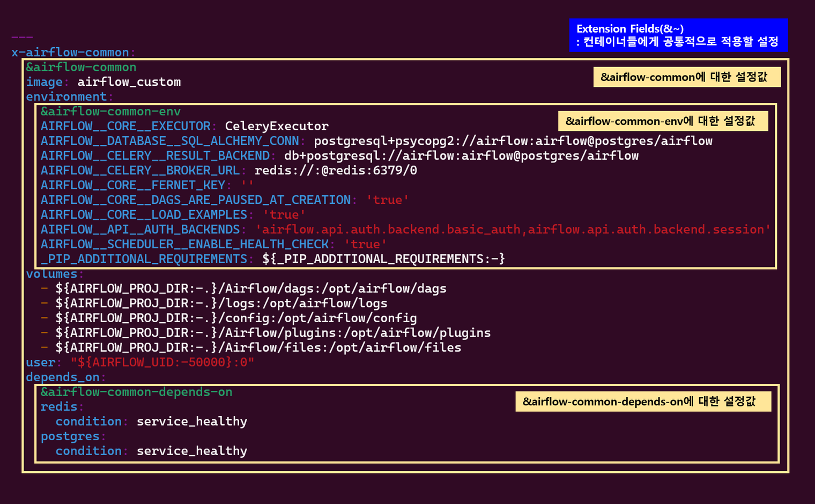Select the db+postgresql backend URL
The height and width of the screenshot is (504, 815).
click(x=462, y=156)
